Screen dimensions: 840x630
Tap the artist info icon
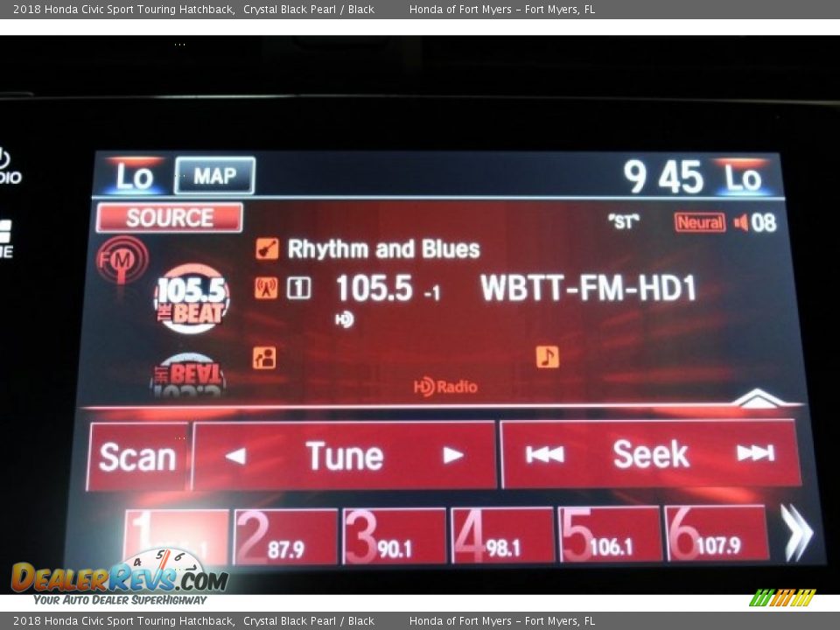[264, 357]
